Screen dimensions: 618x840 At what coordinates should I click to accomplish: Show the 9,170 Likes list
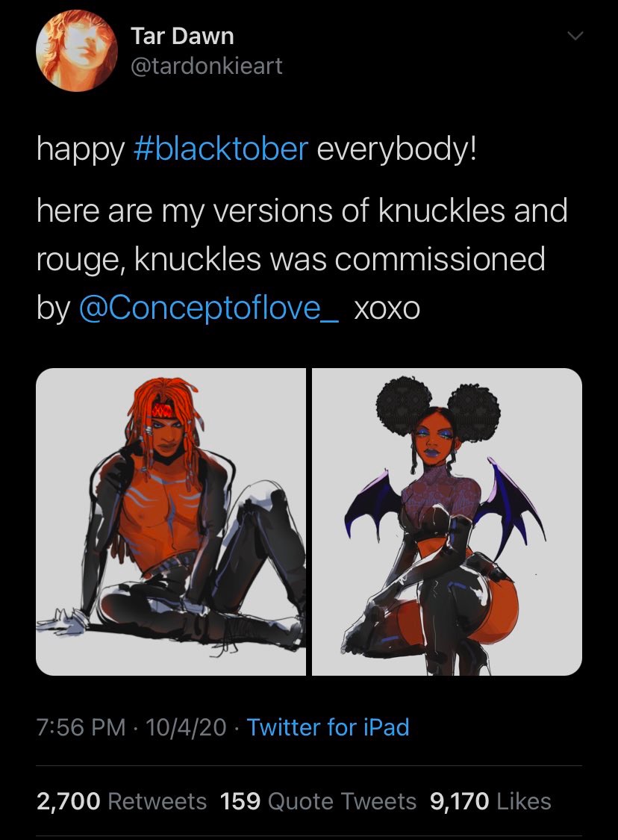coord(490,801)
